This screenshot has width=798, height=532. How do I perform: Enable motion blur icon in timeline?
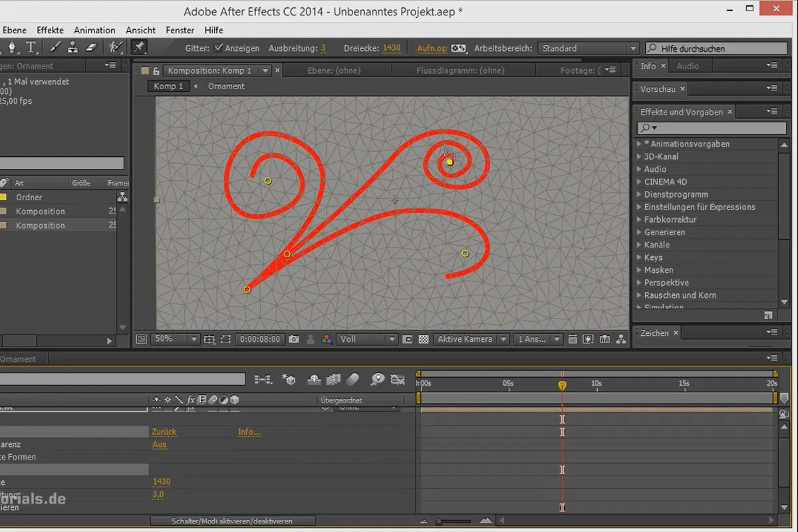coord(353,379)
